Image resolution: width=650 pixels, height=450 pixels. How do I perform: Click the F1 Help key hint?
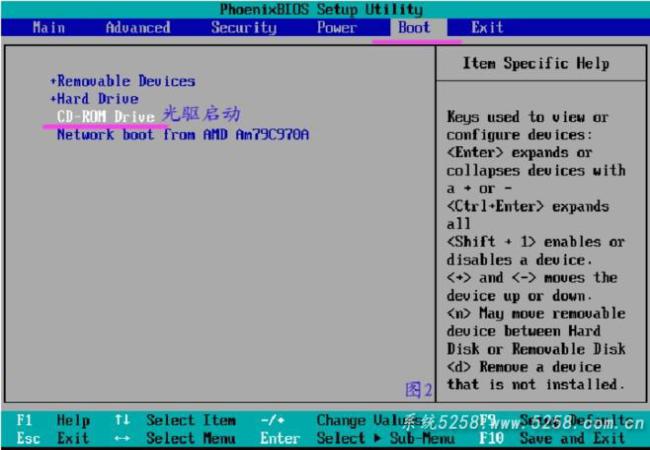pos(53,421)
